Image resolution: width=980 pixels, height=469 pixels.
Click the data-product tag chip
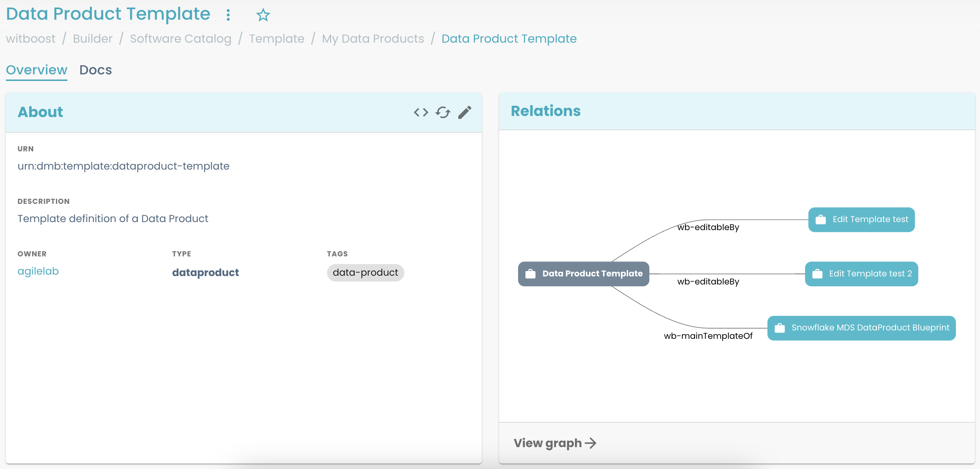click(365, 272)
